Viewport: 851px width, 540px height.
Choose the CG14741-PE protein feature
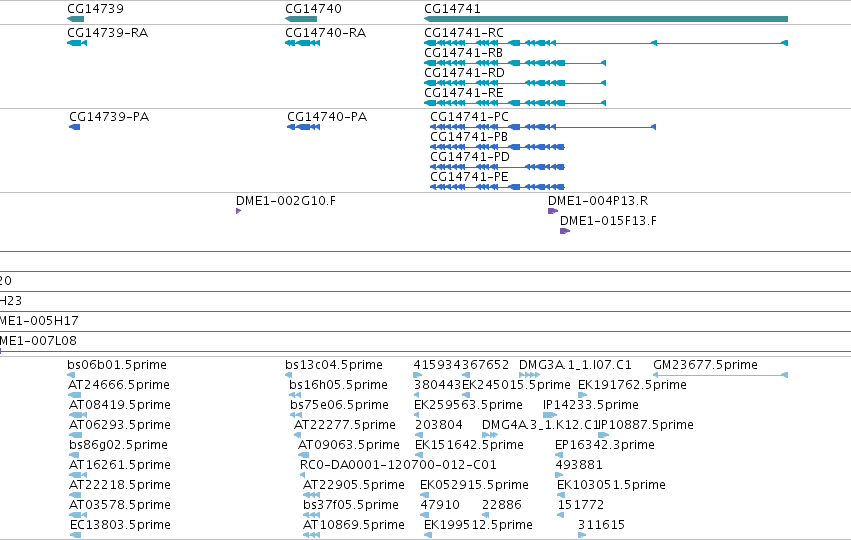[469, 177]
